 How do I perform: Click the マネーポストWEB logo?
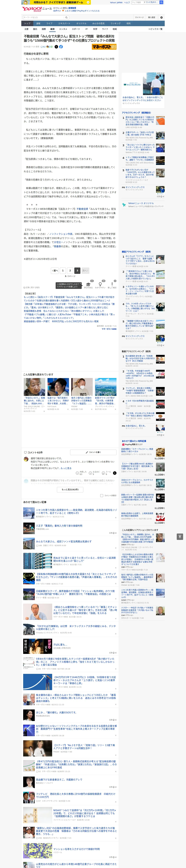[104, 47]
